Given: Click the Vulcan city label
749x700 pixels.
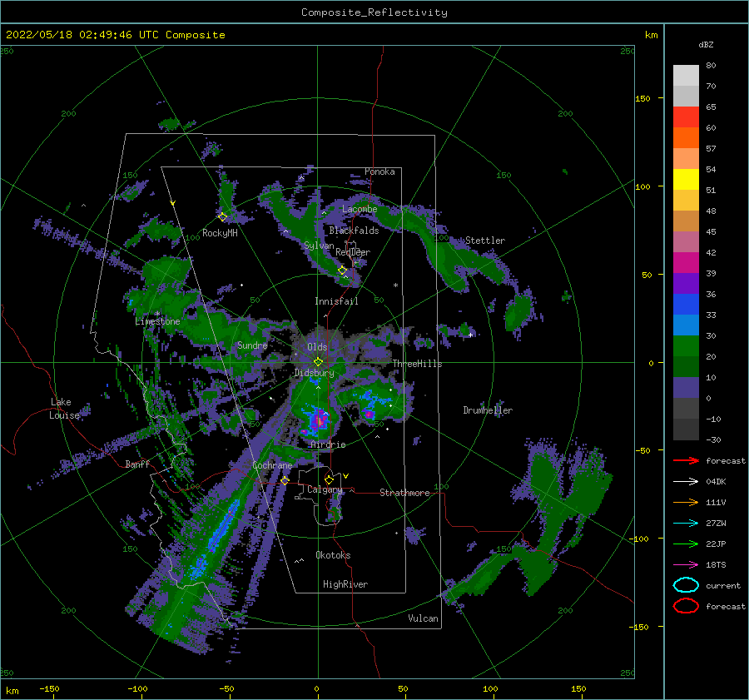Looking at the screenshot, I should point(424,618).
